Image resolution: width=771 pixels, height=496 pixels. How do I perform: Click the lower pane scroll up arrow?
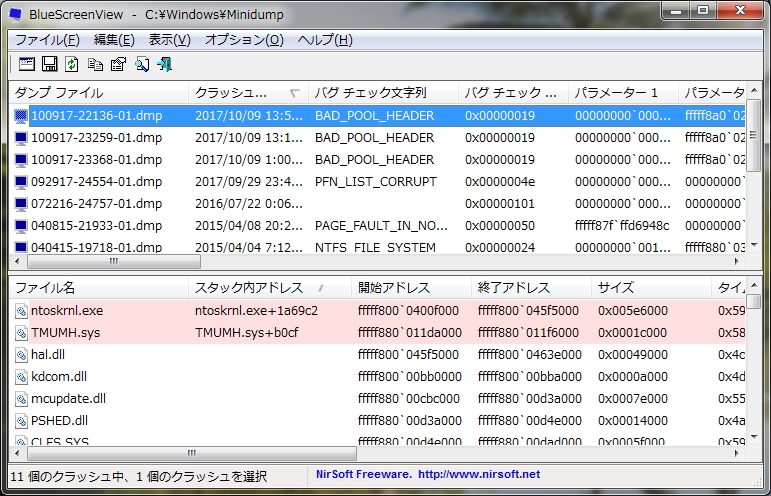pyautogui.click(x=754, y=286)
